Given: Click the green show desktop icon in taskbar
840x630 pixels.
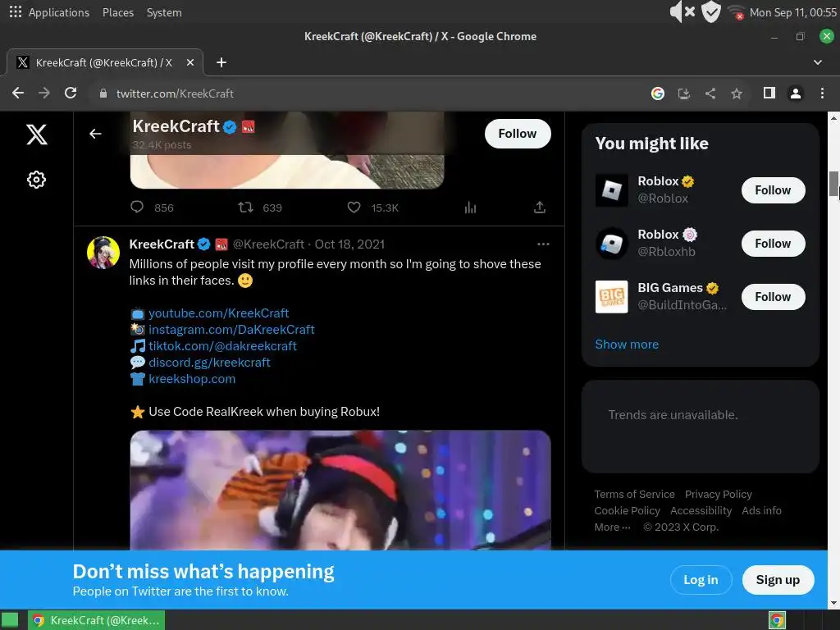Looking at the screenshot, I should click(9, 620).
